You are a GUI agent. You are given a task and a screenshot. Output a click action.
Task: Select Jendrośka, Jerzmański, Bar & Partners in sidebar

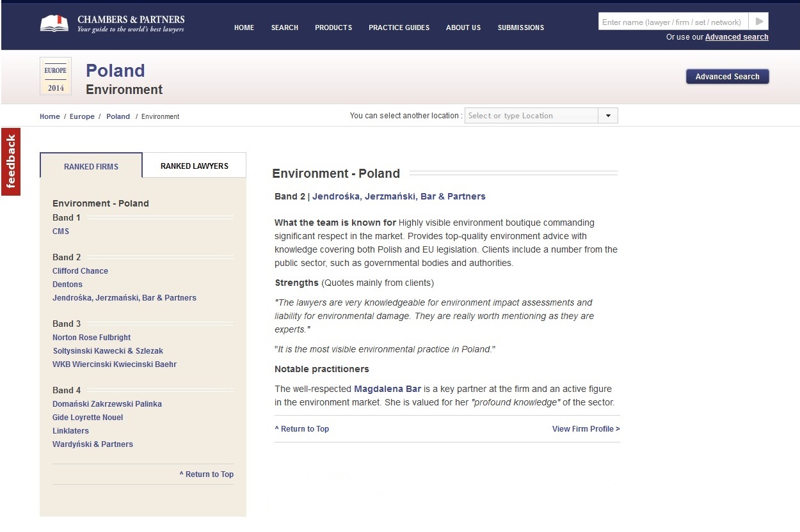(124, 298)
